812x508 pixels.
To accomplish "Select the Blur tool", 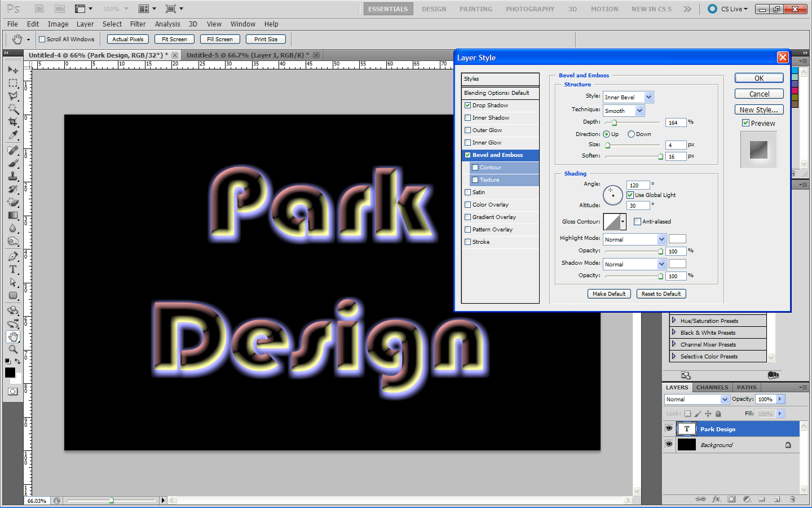I will tap(13, 228).
